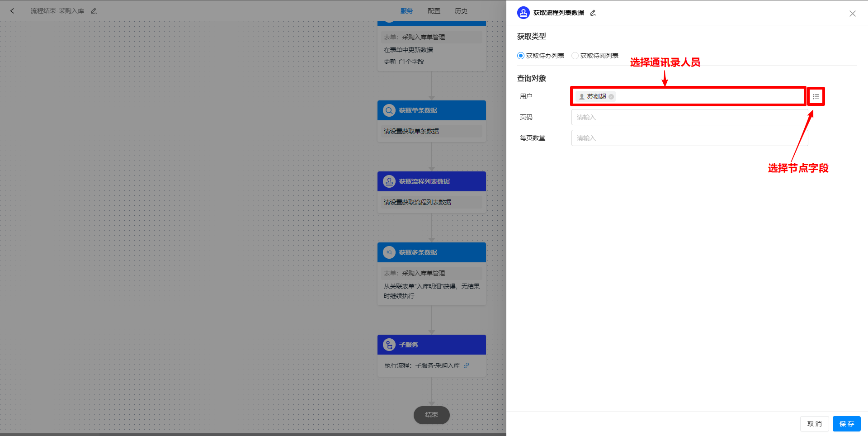Click pencil icon to rename 流程结束-采购入库 workflow

pyautogui.click(x=94, y=11)
